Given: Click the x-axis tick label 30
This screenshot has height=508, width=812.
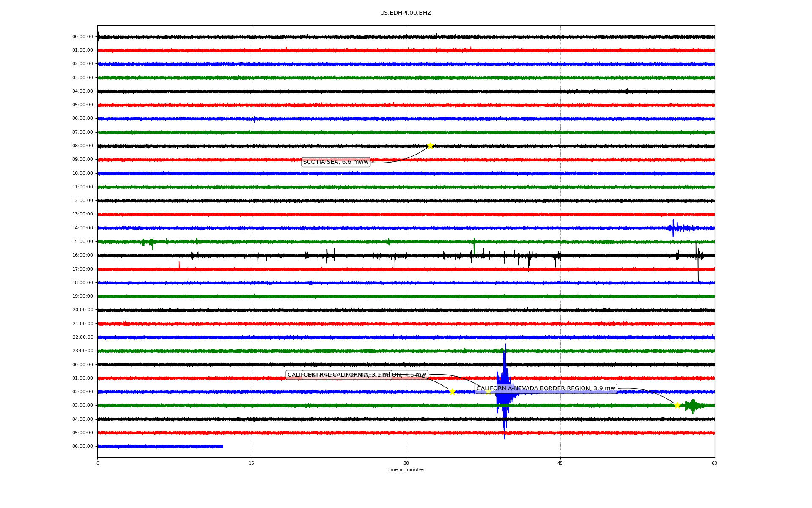Looking at the screenshot, I should pyautogui.click(x=406, y=464).
